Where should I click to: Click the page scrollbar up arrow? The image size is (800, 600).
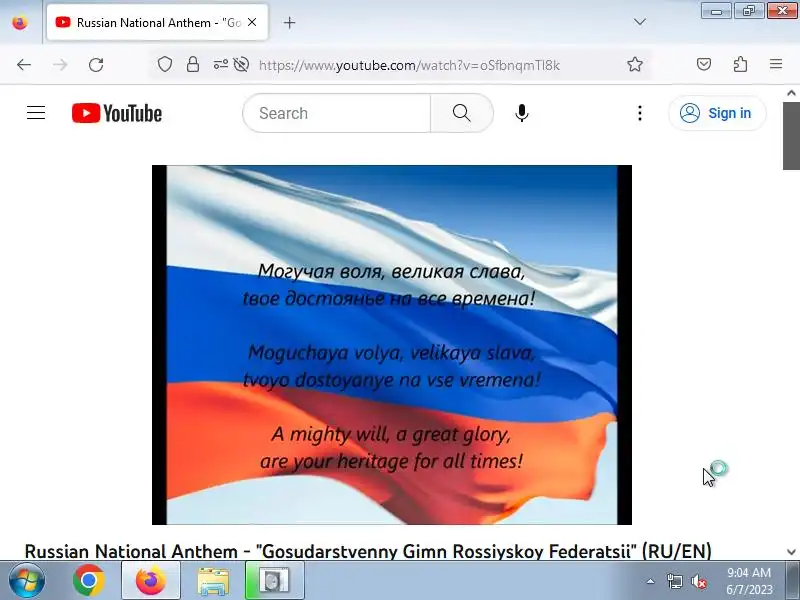[791, 93]
